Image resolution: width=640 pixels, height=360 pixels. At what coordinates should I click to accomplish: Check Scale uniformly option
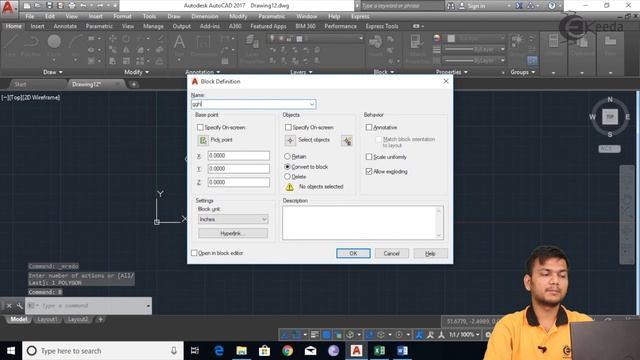coord(369,157)
